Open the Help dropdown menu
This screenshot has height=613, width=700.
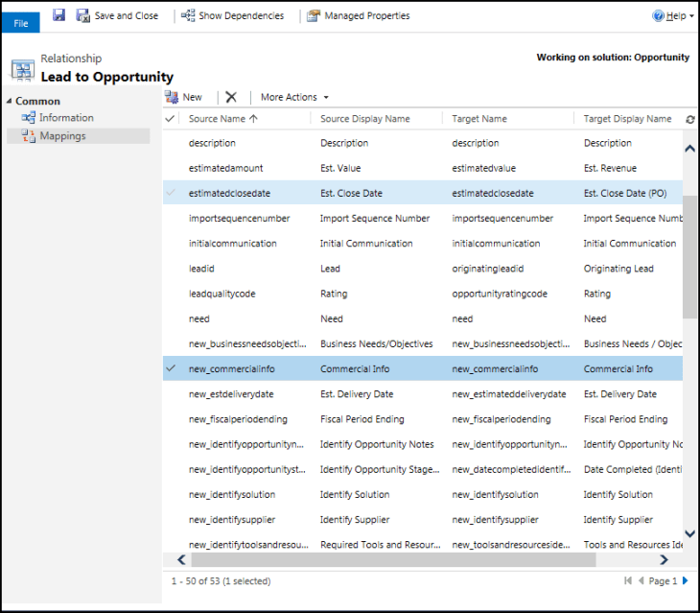(x=673, y=15)
